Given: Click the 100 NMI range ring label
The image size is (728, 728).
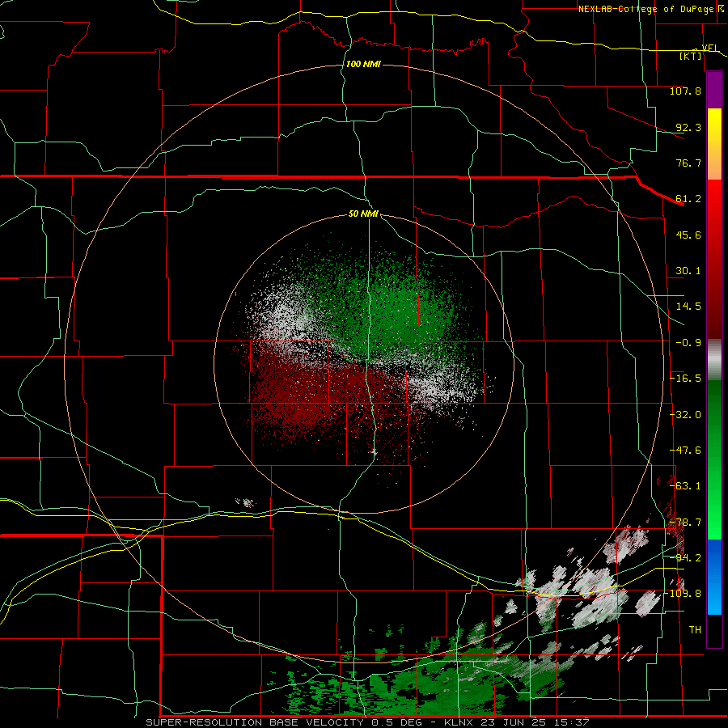Looking at the screenshot, I should (363, 64).
